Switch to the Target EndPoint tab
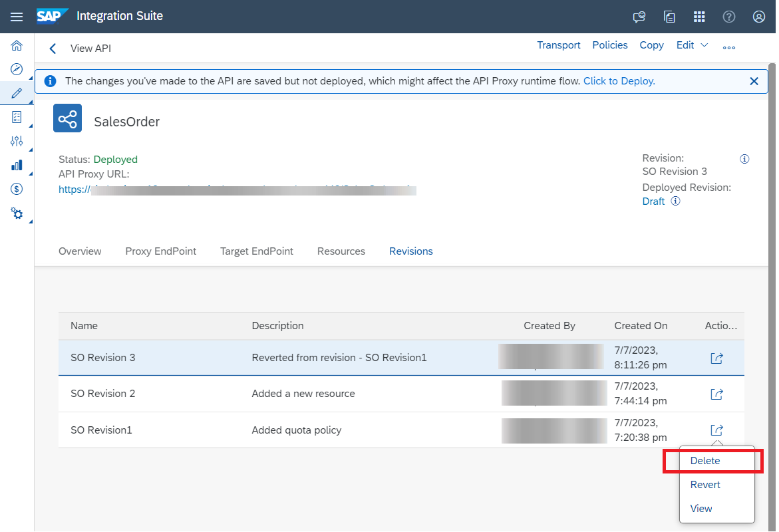This screenshot has width=779, height=532. pyautogui.click(x=256, y=251)
